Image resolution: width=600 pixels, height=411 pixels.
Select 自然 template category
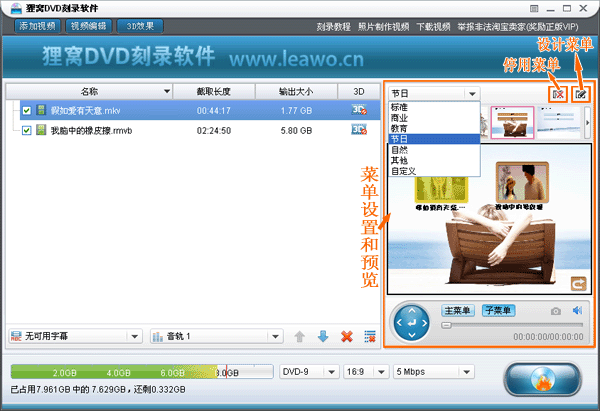[434, 150]
